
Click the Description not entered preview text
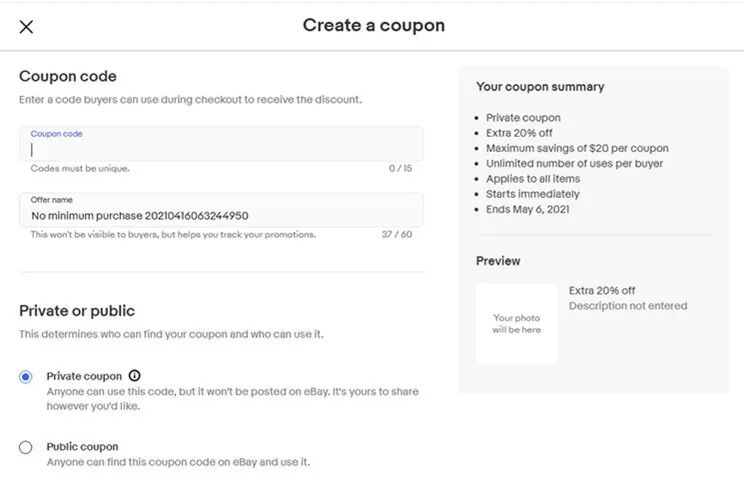(x=628, y=306)
